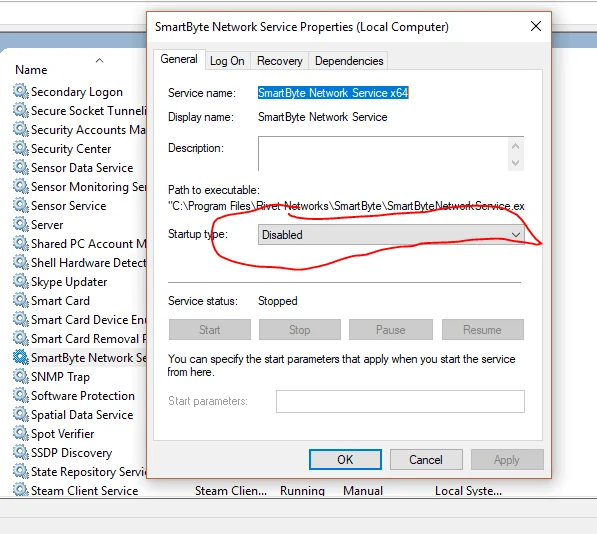Click the Cancel button
This screenshot has height=534, width=597.
(426, 459)
